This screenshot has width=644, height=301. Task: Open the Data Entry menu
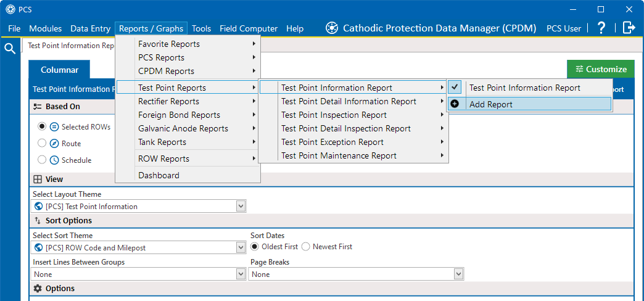click(x=90, y=28)
